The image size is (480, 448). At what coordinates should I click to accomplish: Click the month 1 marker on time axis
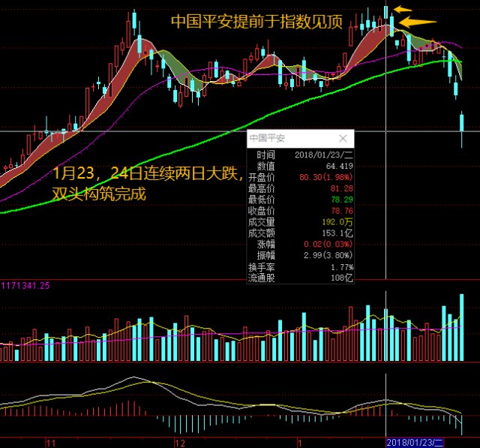point(300,443)
